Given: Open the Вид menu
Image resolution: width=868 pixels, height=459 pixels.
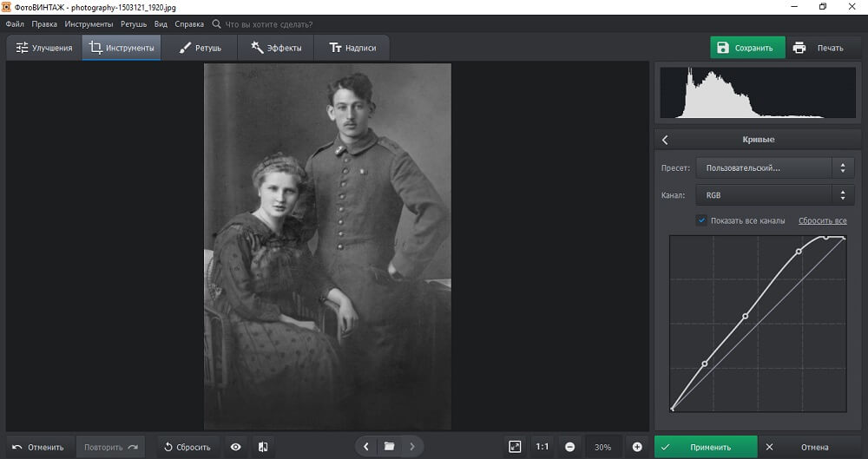Looking at the screenshot, I should coord(161,24).
